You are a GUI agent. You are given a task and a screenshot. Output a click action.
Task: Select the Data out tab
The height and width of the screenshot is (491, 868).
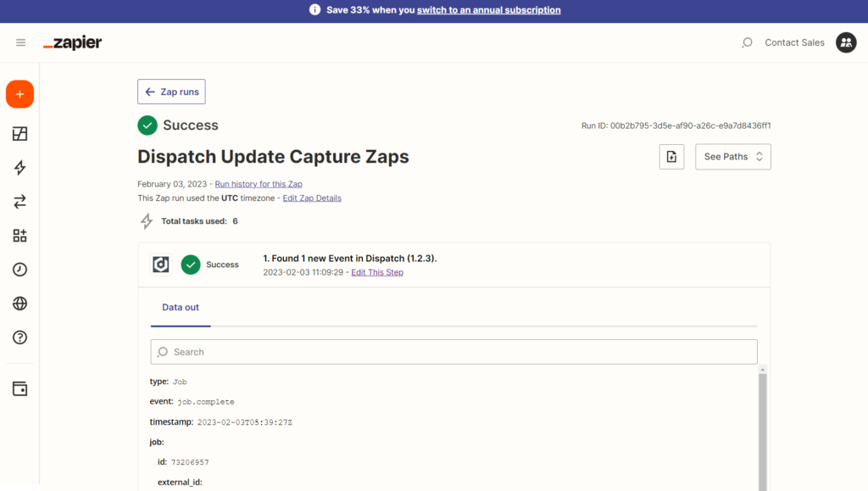181,308
